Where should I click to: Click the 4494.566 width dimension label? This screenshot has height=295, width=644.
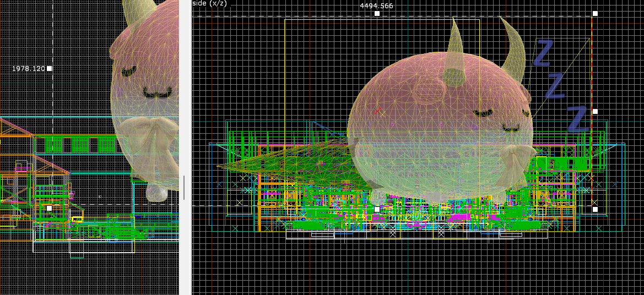pyautogui.click(x=376, y=6)
